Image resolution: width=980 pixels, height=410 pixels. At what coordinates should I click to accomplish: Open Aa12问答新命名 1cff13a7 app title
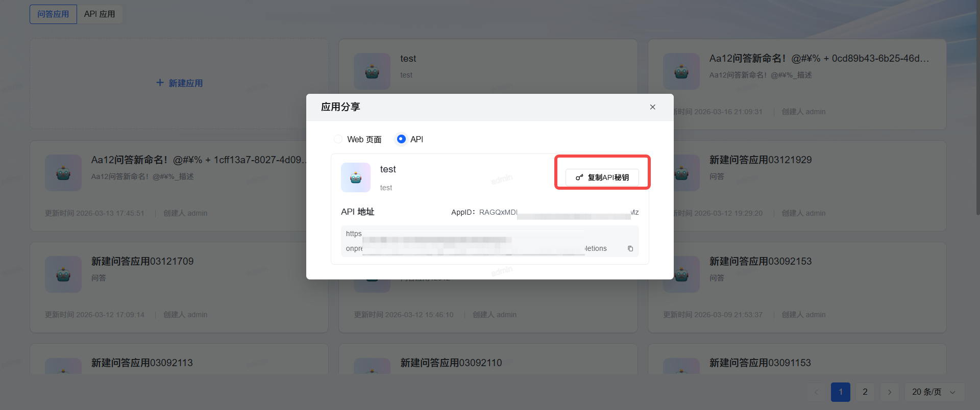[199, 160]
